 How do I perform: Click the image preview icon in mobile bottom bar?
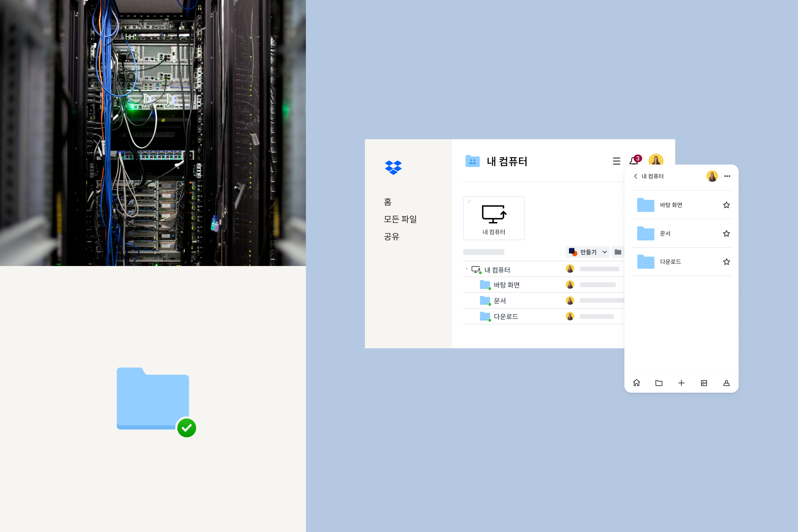tap(704, 382)
